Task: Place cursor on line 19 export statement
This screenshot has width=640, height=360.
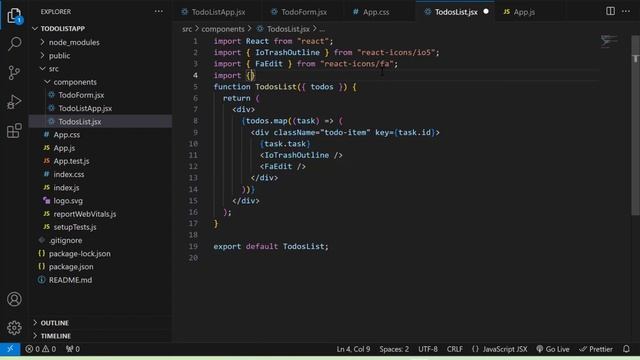Action: click(x=271, y=246)
